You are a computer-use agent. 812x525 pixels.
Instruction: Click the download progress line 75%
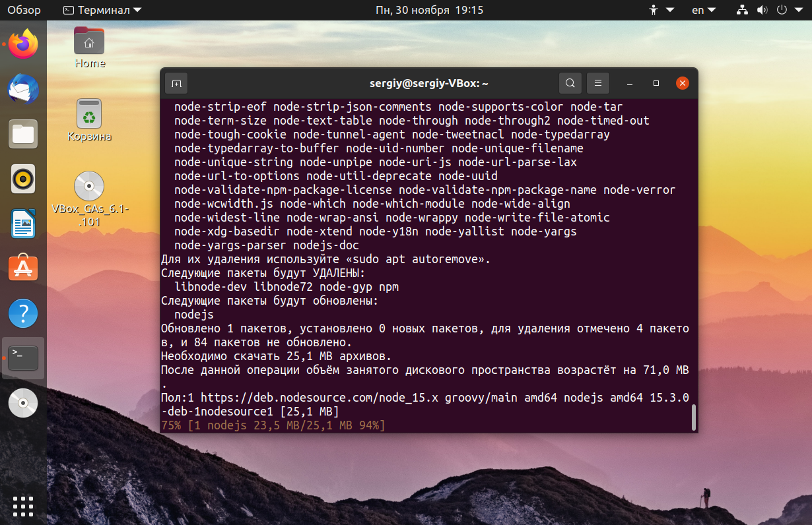pyautogui.click(x=273, y=425)
